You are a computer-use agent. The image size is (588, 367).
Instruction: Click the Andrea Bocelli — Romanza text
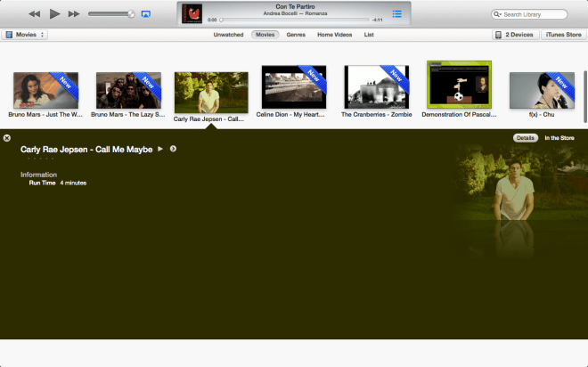tap(295, 13)
